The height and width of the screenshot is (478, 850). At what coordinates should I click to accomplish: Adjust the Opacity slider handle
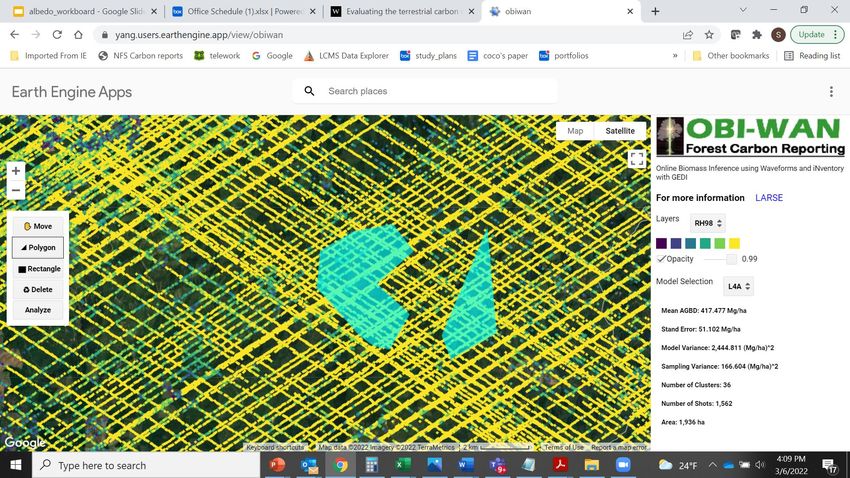731,259
